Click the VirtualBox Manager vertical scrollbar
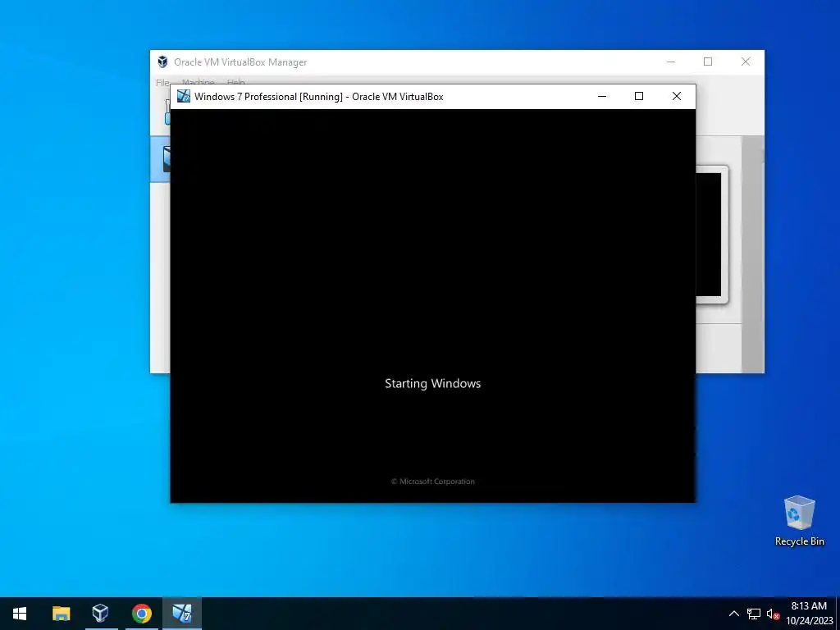This screenshot has height=630, width=840. coord(753,254)
